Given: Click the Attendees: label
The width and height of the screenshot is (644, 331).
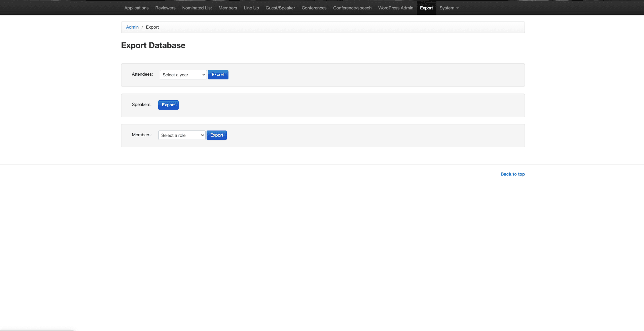Looking at the screenshot, I should tap(142, 74).
